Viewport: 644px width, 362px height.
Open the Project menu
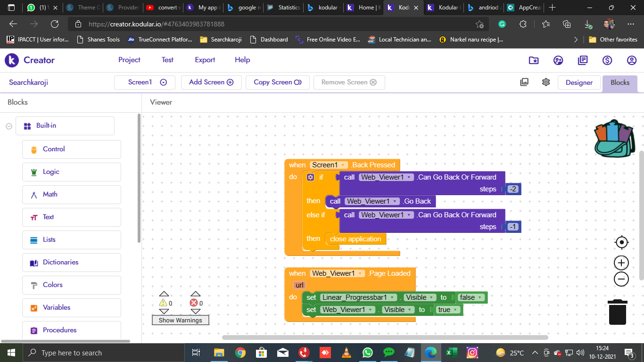129,60
